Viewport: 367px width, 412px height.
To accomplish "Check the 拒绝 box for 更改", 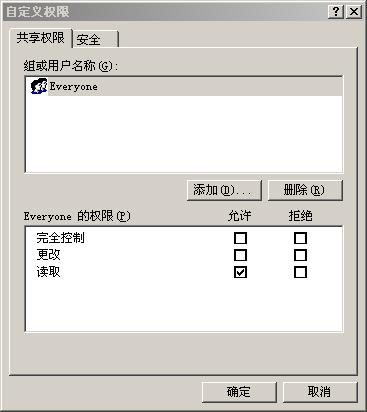I will [300, 255].
